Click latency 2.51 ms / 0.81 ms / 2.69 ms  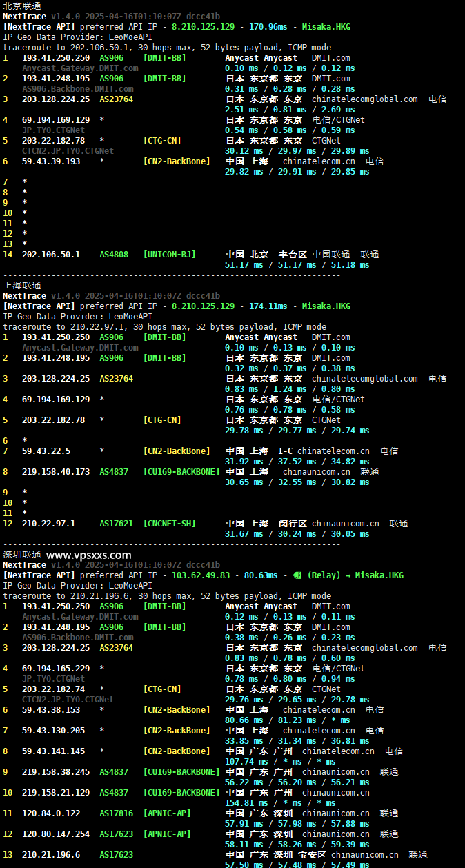[x=290, y=110]
